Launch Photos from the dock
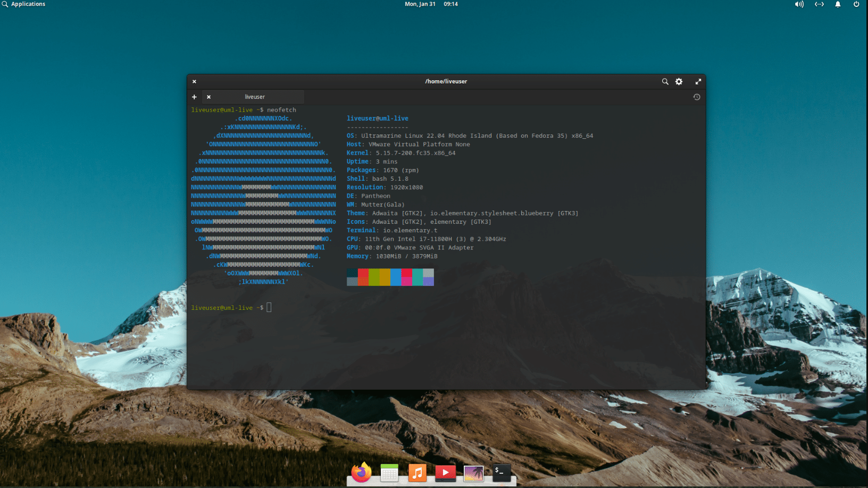 coord(473,473)
